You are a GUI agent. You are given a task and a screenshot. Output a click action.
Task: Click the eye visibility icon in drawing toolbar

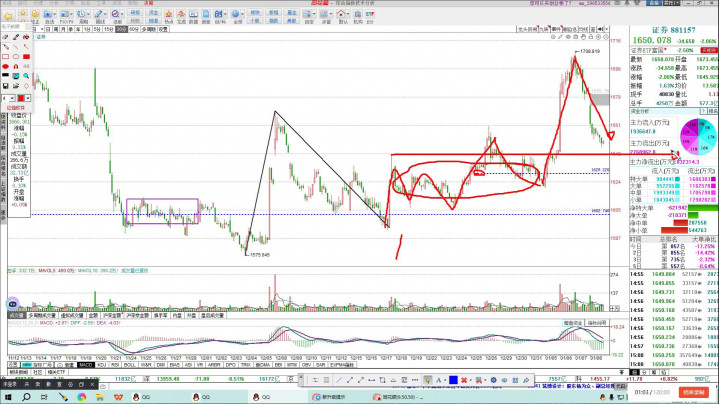[x=504, y=380]
